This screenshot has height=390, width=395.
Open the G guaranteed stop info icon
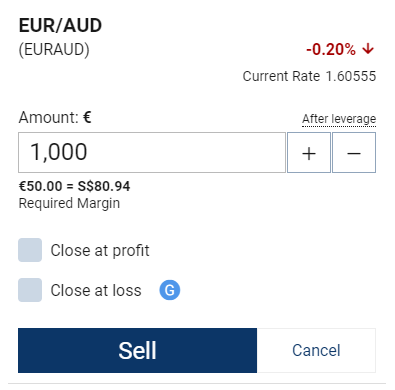coord(170,290)
